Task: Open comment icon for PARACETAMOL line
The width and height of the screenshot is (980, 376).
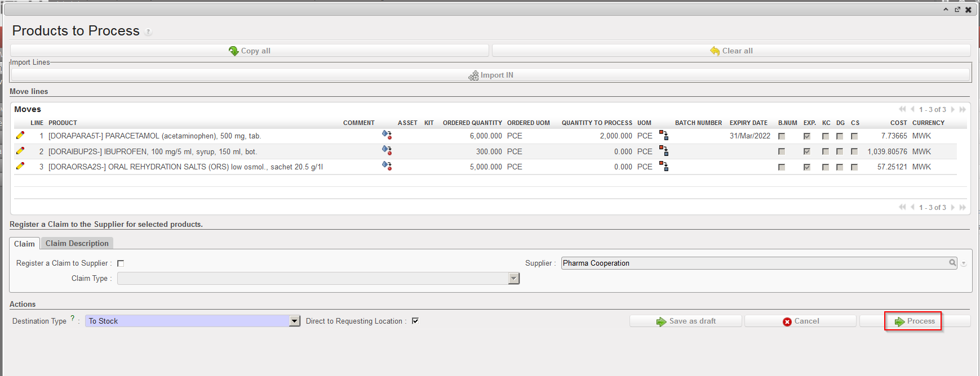Action: tap(387, 135)
